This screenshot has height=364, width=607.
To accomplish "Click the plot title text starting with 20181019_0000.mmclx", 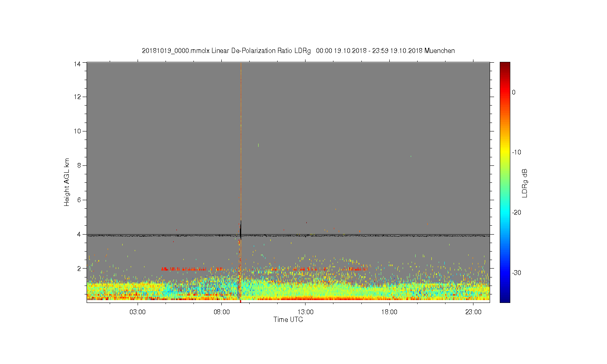I will (298, 51).
